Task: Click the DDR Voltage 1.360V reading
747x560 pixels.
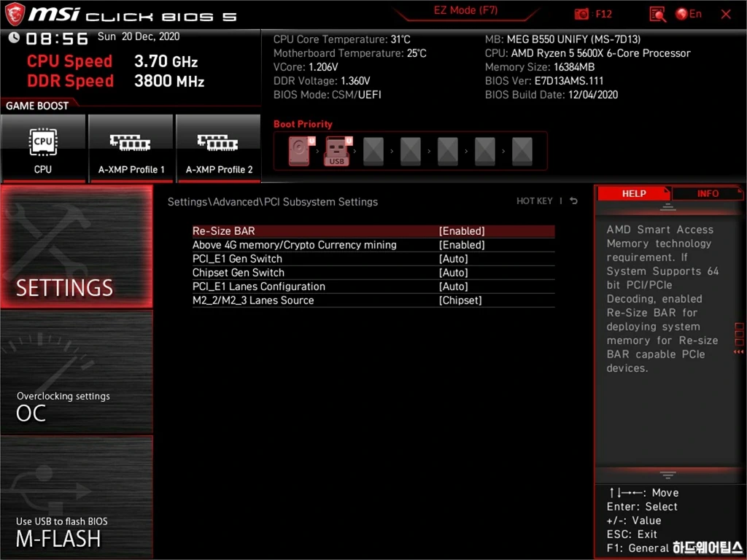Action: tap(322, 81)
